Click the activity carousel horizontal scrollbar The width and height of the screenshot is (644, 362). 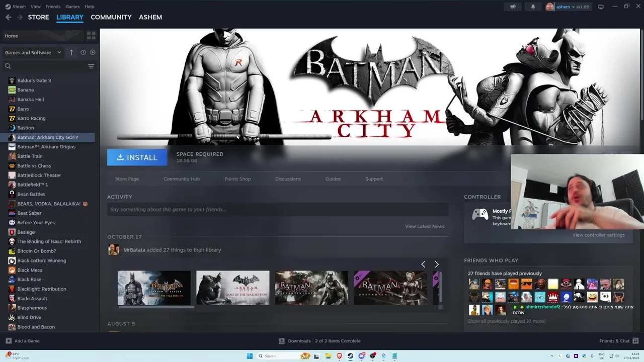pos(155,307)
